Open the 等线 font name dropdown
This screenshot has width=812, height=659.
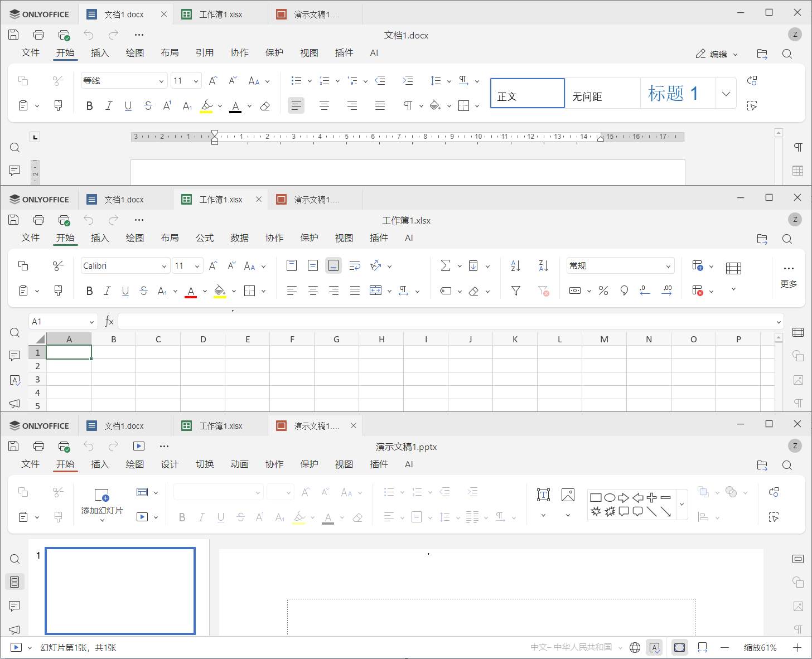pyautogui.click(x=162, y=81)
